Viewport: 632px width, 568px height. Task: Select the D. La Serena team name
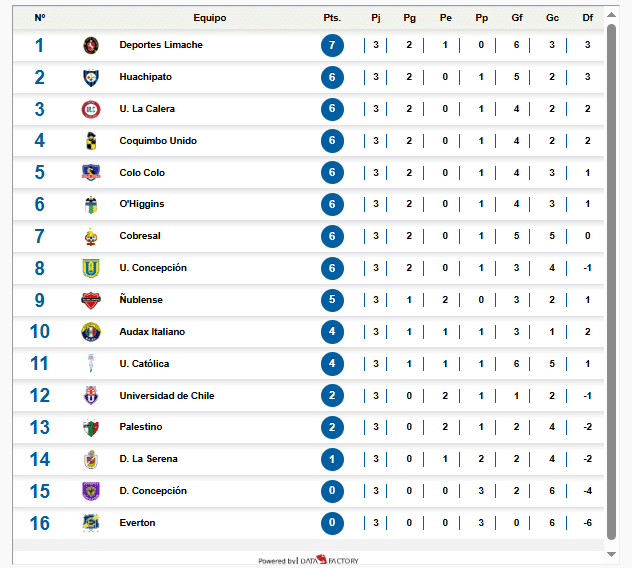click(148, 459)
